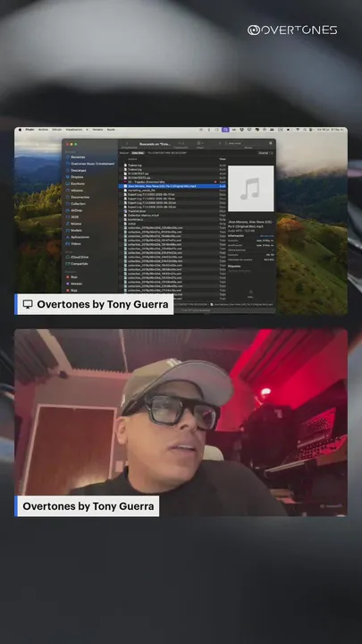Viewport: 362px width, 644px height.
Task: Open the Archivo menu in menu bar
Action: coord(43,130)
